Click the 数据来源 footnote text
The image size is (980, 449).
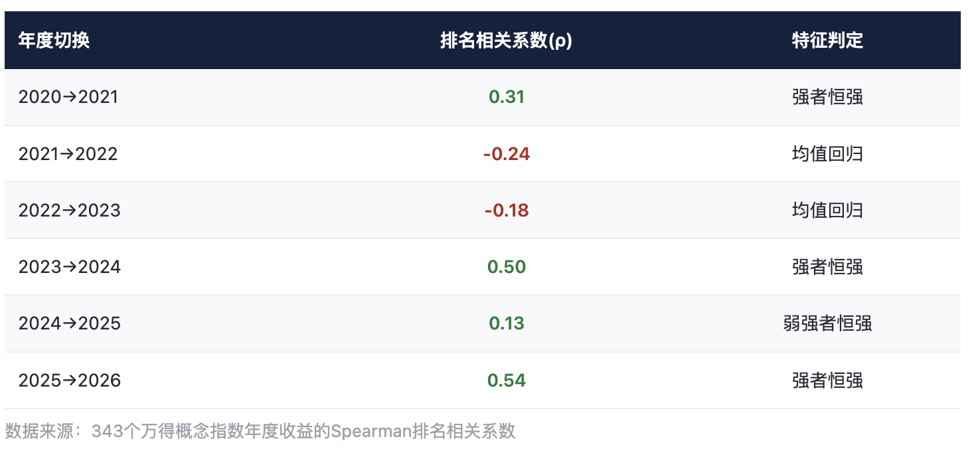[260, 431]
